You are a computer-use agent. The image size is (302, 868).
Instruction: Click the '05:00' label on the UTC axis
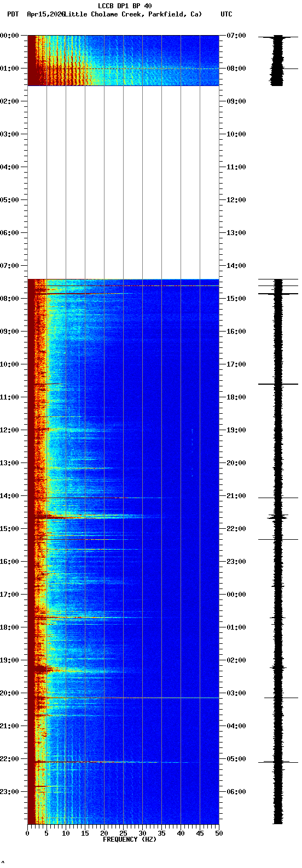click(236, 759)
